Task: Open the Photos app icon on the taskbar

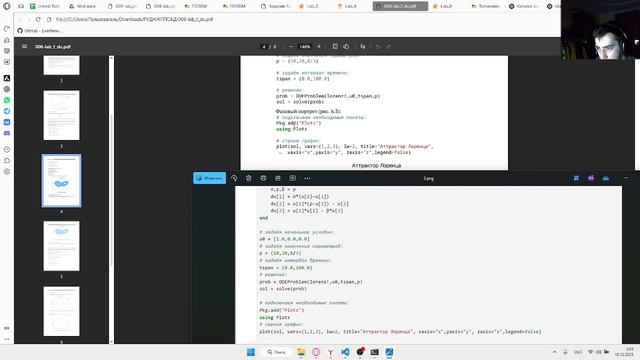Action: (389, 352)
